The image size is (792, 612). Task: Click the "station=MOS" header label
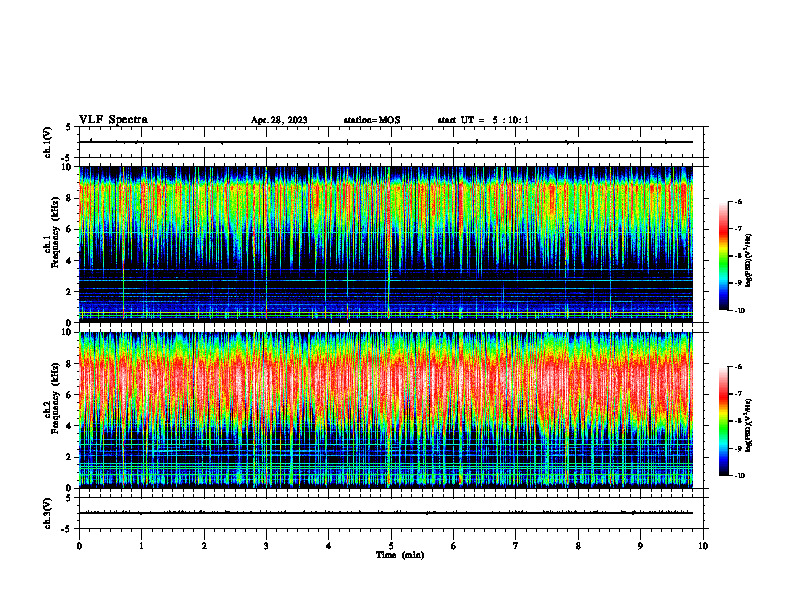[372, 120]
